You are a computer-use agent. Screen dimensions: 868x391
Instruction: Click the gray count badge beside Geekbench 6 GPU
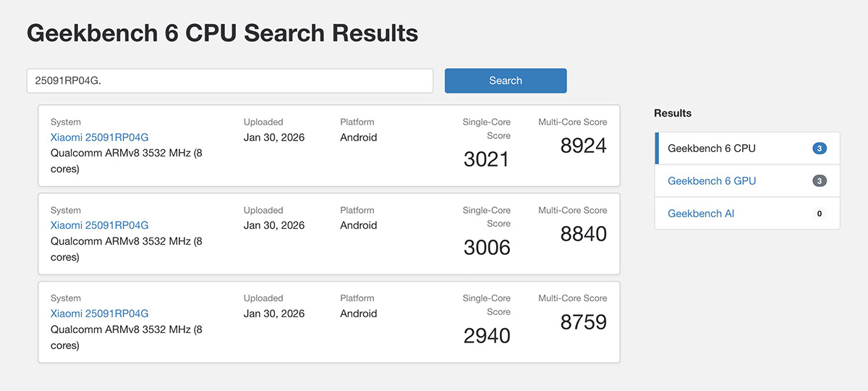click(x=819, y=181)
